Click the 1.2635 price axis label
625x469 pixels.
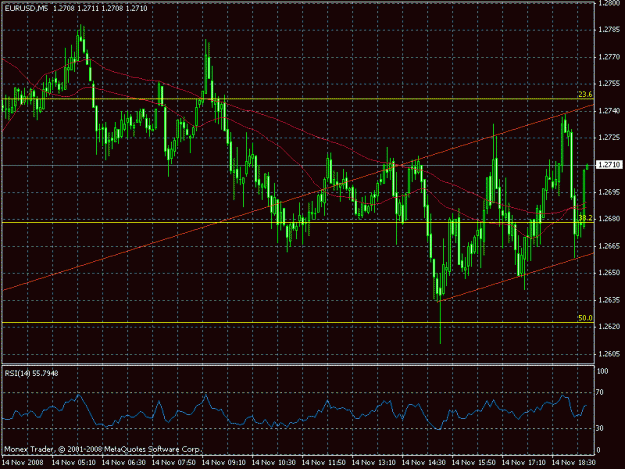pyautogui.click(x=609, y=300)
